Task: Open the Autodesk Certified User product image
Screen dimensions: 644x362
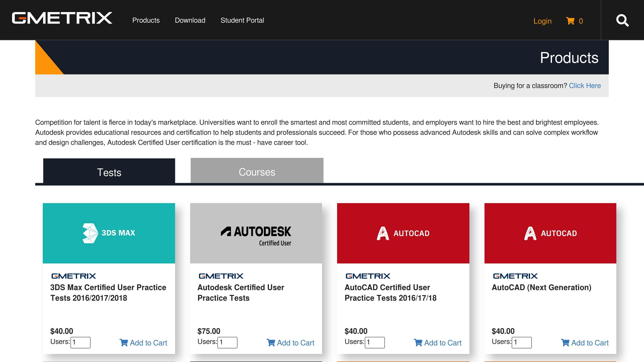Action: (x=256, y=233)
